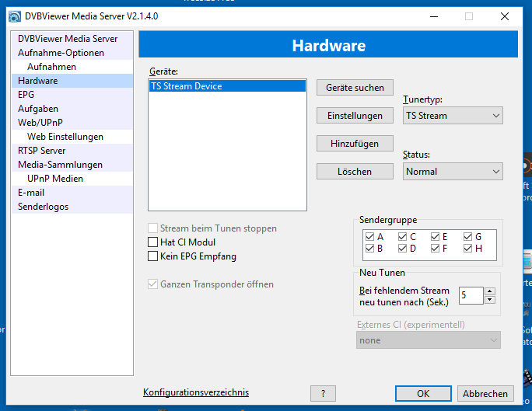The height and width of the screenshot is (411, 532).
Task: Check the Kein EPG Empfang option
Action: click(153, 256)
